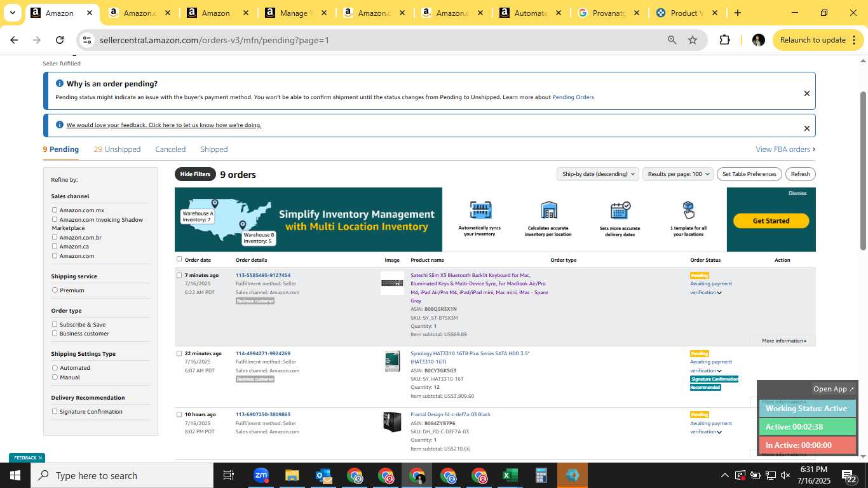Expand Awaiting payment verification for Synology order
Viewport: 868px width, 488px height.
[719, 371]
